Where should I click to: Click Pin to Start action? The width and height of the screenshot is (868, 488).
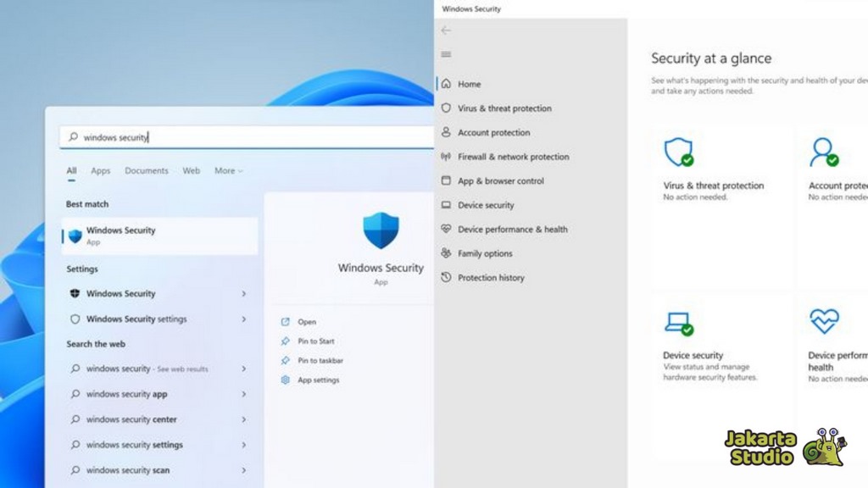click(315, 341)
